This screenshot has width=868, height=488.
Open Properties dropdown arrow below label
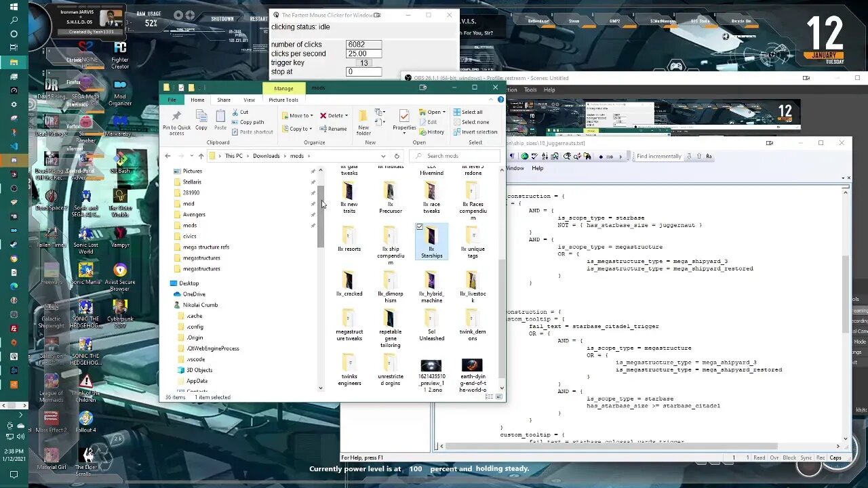click(x=404, y=134)
